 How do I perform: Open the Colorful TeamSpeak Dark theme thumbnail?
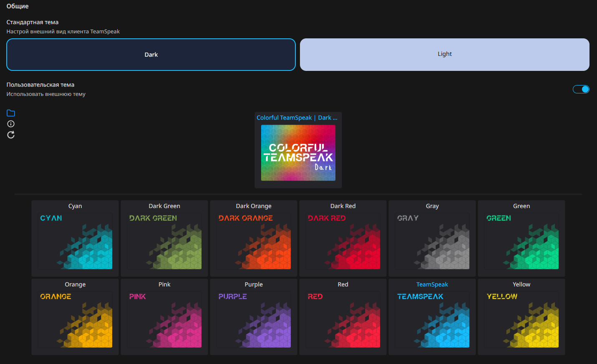298,153
